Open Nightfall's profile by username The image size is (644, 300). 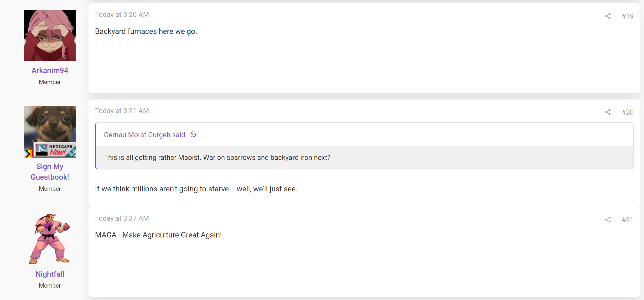coord(50,274)
